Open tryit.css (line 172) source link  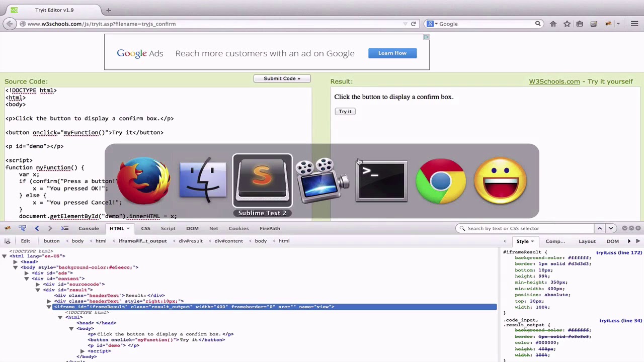[619, 252]
